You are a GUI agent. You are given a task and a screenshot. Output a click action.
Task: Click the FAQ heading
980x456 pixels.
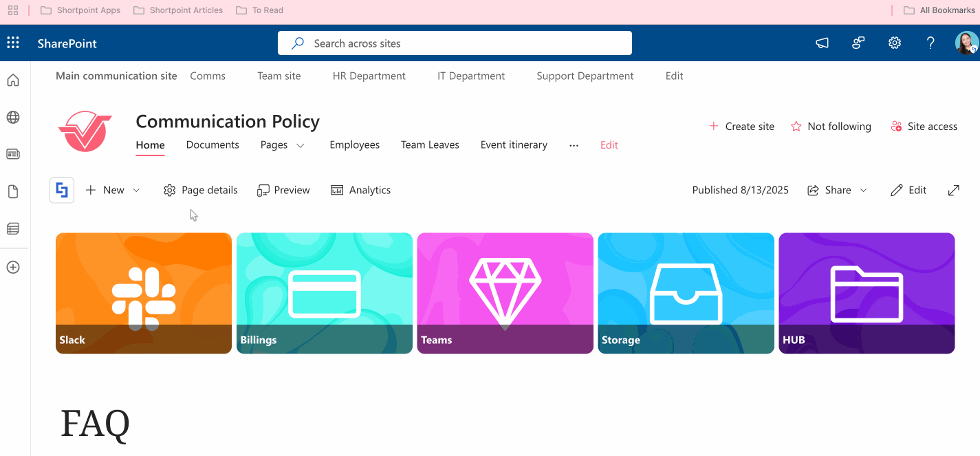pos(95,423)
